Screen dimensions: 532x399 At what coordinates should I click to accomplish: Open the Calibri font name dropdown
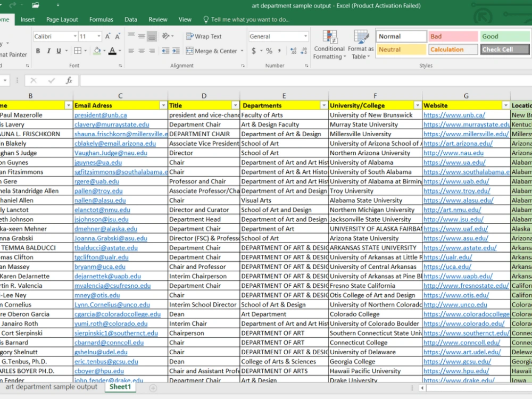point(75,36)
